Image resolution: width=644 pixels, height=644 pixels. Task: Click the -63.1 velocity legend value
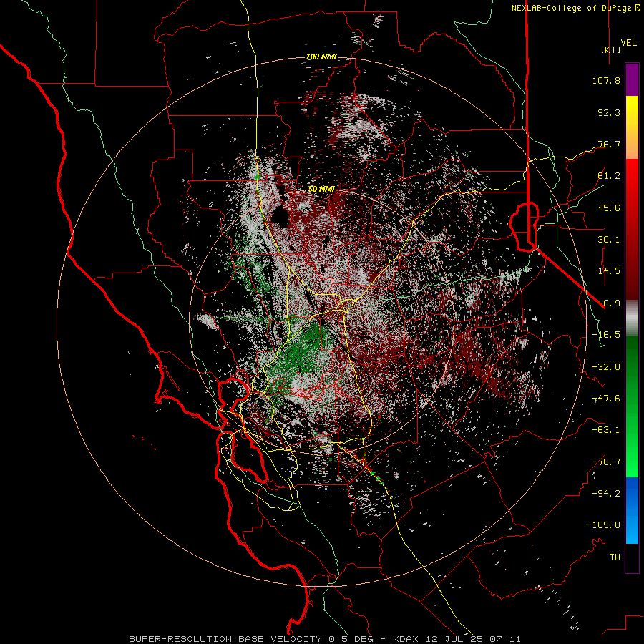[606, 430]
